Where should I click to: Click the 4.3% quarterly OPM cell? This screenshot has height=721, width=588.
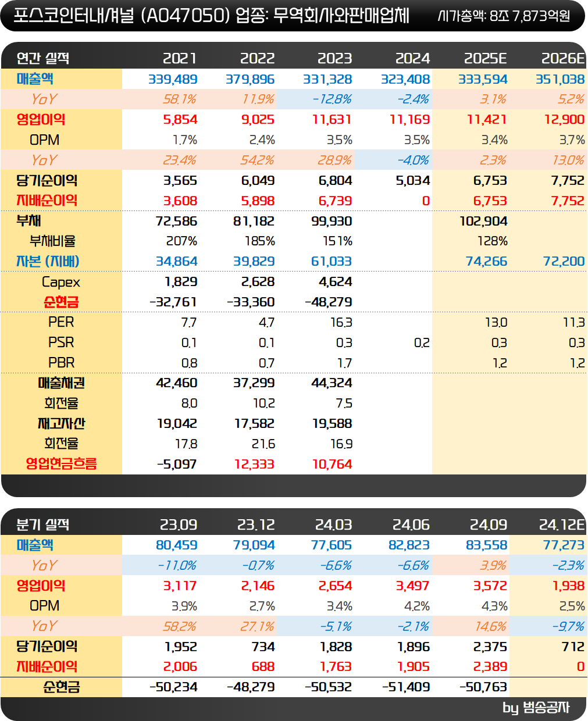click(x=495, y=606)
